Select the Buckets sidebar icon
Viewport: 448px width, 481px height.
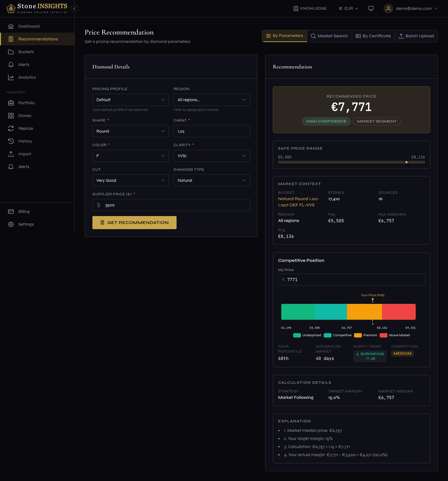click(x=11, y=52)
